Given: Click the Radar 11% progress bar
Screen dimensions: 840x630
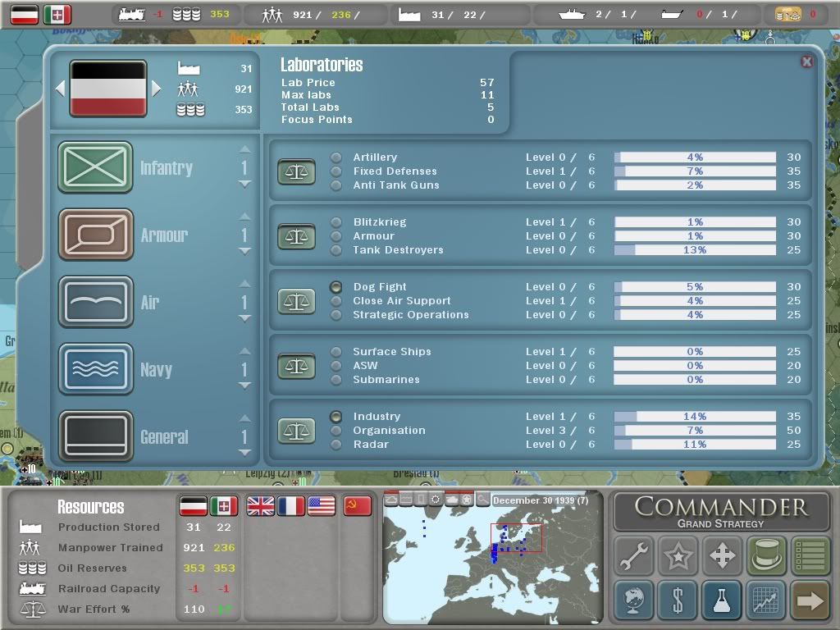Looking at the screenshot, I should click(695, 445).
